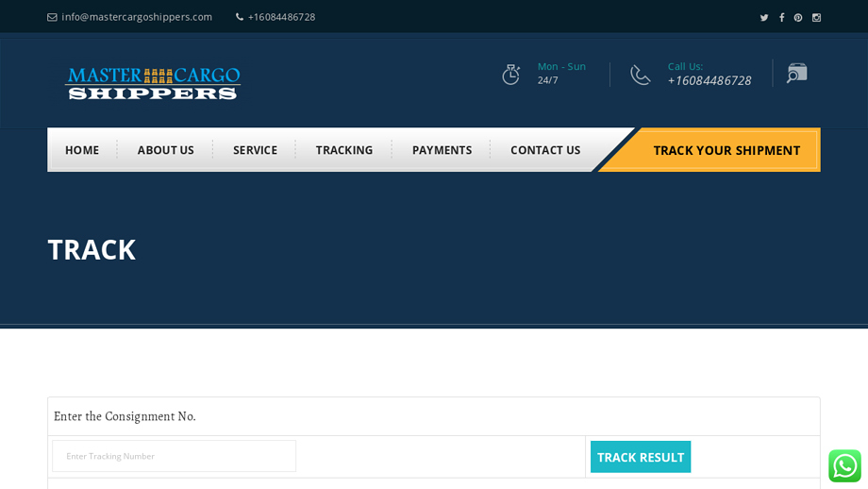The height and width of the screenshot is (489, 868).
Task: Select Tracking in the navigation bar
Action: point(344,150)
